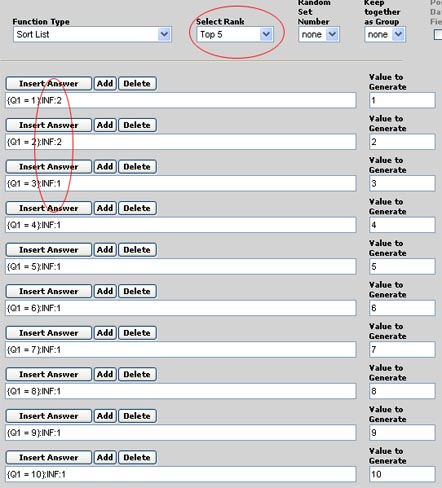442x488 pixels.
Task: Delete the Q1 = 3 row
Action: (137, 167)
